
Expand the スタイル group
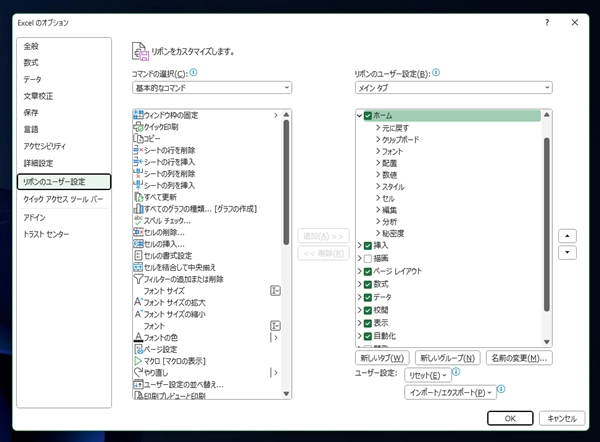pos(378,186)
